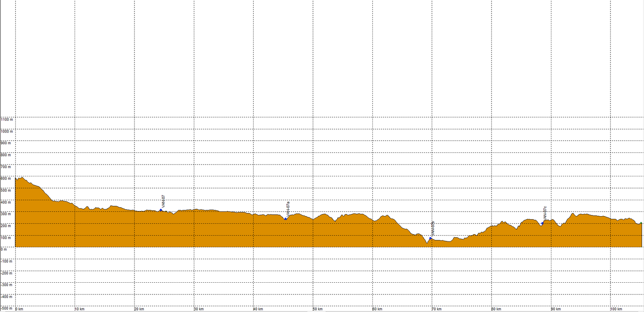The image size is (644, 312).
Task: Click the -400 m elevation axis label
Action: click(x=7, y=297)
